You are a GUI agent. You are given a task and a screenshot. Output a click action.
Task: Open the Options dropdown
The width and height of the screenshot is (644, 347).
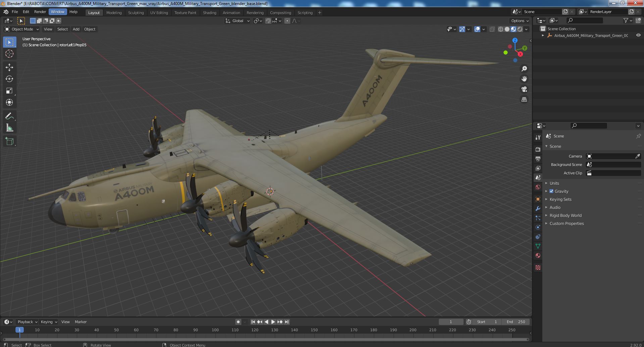tap(520, 21)
